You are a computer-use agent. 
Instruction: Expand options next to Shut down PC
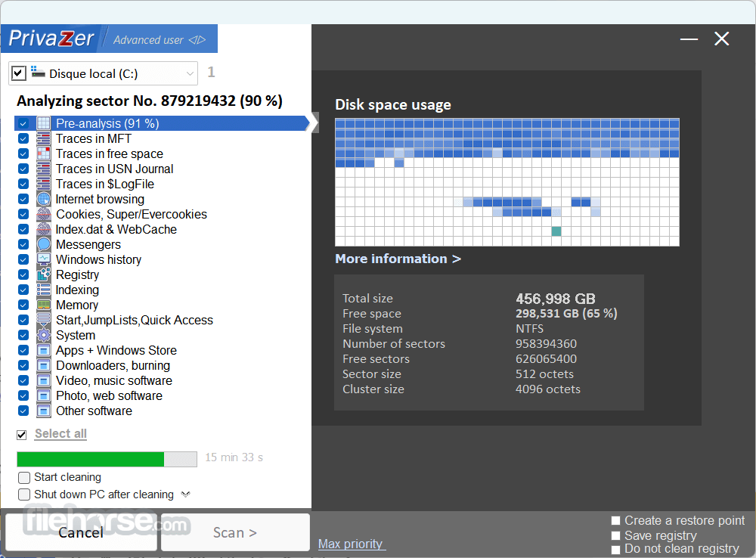point(186,494)
